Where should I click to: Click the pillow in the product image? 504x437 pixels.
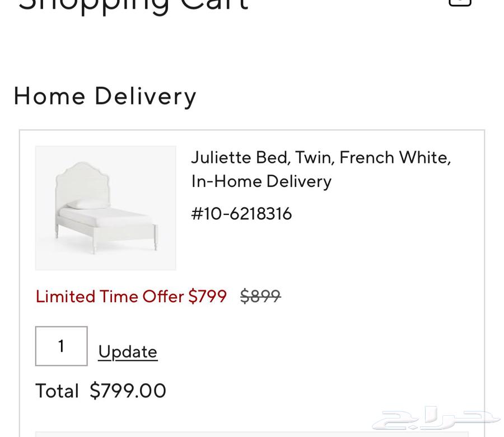pos(88,204)
